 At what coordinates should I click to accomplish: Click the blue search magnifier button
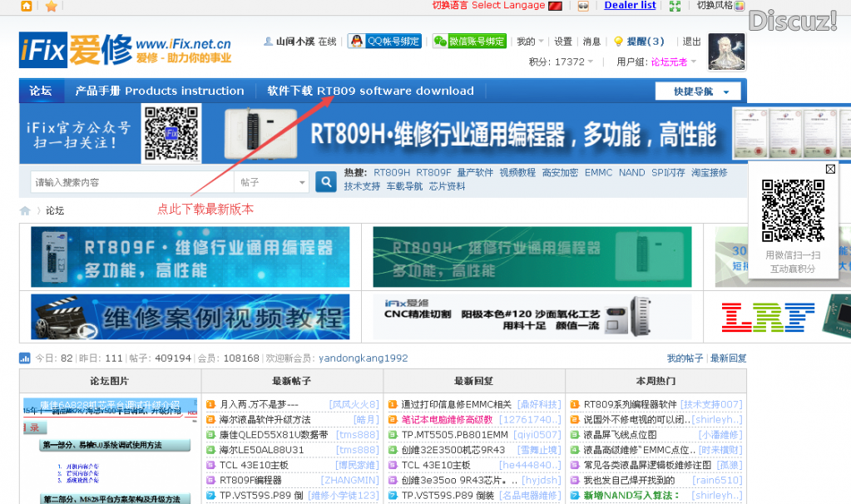[326, 181]
